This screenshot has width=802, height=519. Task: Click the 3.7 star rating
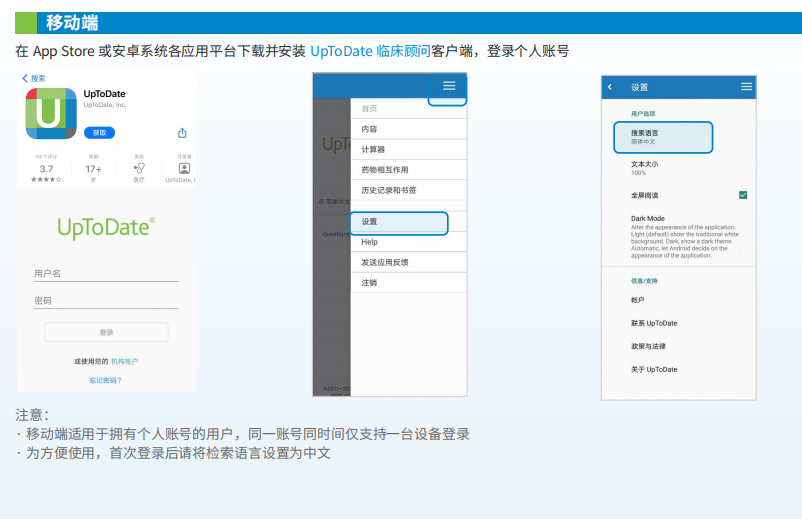[x=46, y=169]
